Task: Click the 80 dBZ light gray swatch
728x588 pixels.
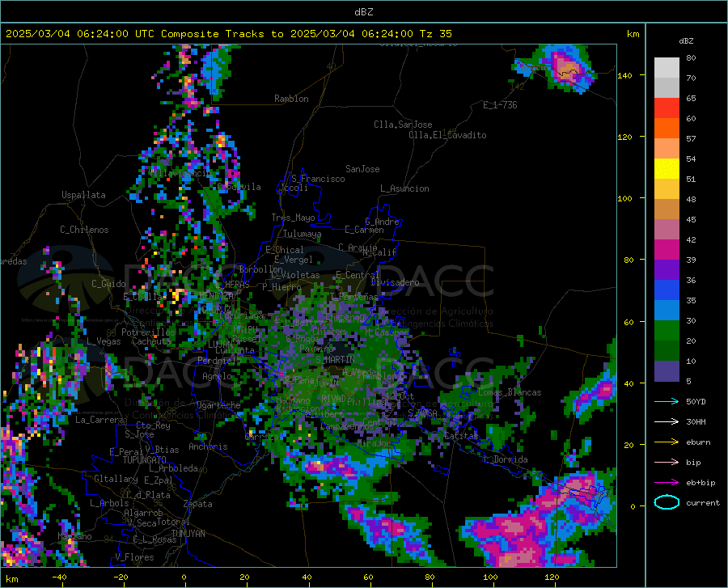Action: 667,68
